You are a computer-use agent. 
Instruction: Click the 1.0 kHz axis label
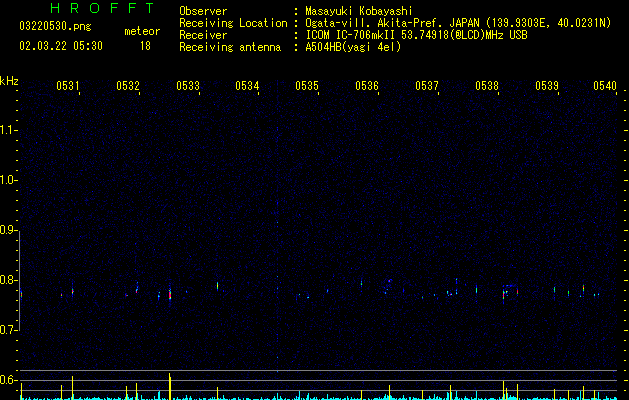[9, 180]
